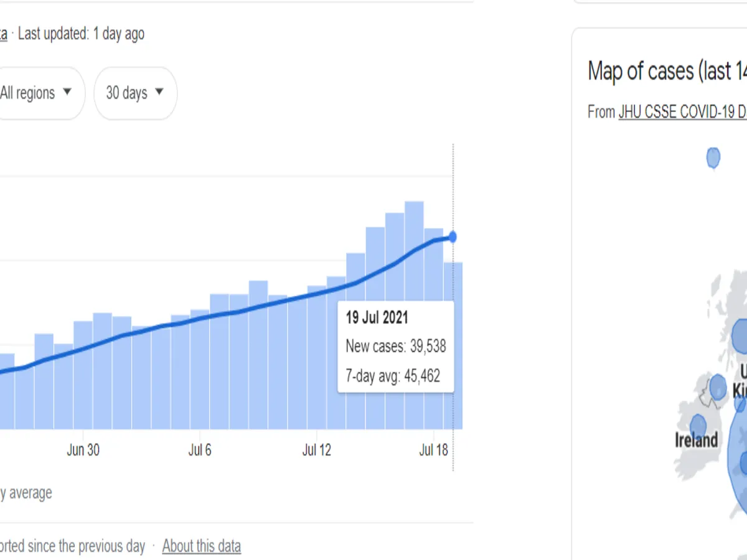Open the About this data link
Viewport: 747px width, 560px height.
pos(201,546)
